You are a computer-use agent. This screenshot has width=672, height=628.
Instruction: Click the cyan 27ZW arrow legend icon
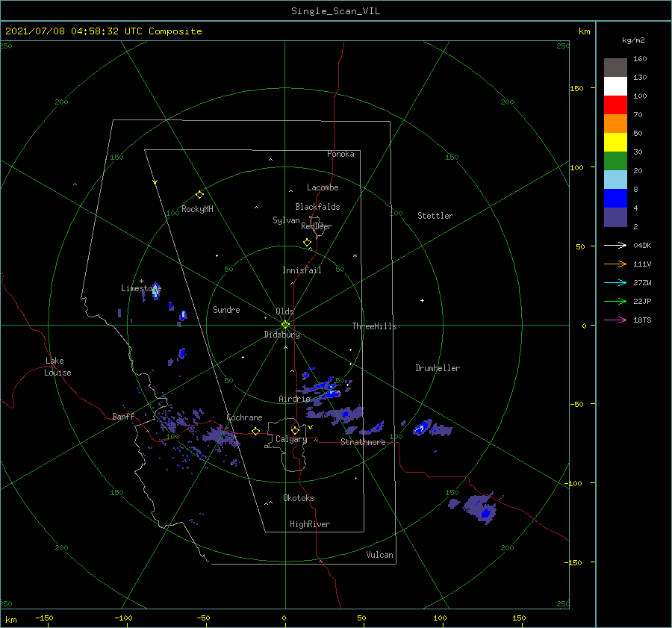pos(615,282)
